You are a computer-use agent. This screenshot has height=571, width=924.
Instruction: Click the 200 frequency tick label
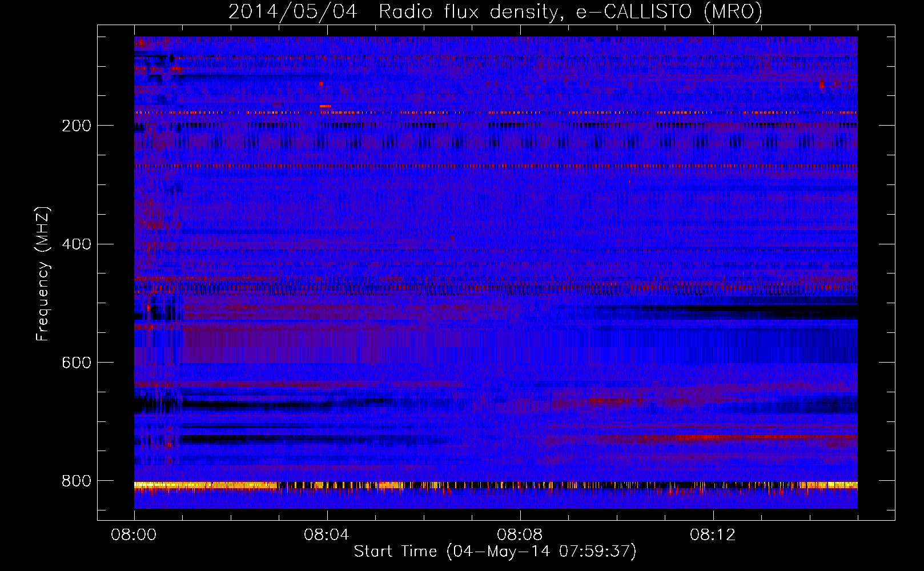[x=77, y=125]
